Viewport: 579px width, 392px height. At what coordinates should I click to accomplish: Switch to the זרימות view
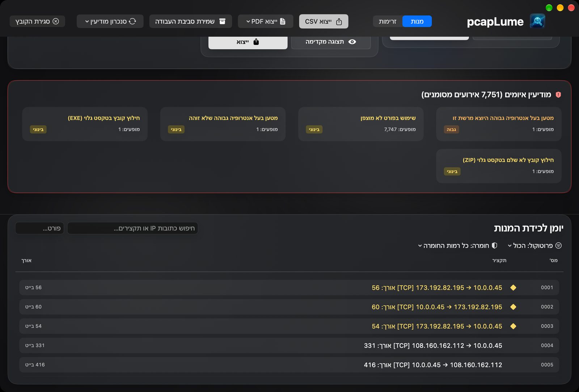click(388, 21)
